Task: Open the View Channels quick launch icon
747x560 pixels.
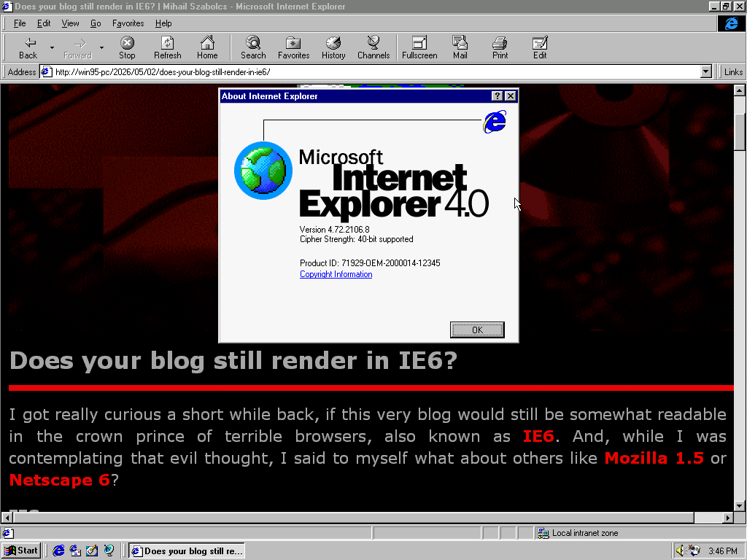Action: [x=109, y=551]
